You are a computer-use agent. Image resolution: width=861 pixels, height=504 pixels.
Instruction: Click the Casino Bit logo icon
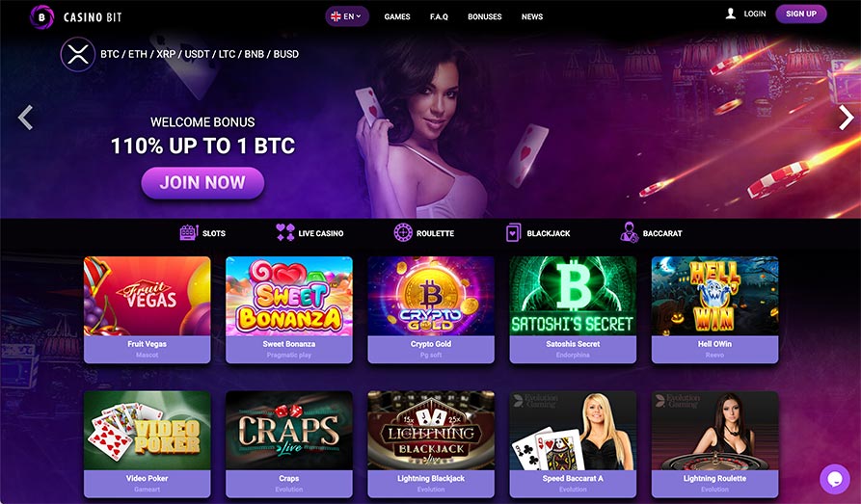(x=41, y=16)
